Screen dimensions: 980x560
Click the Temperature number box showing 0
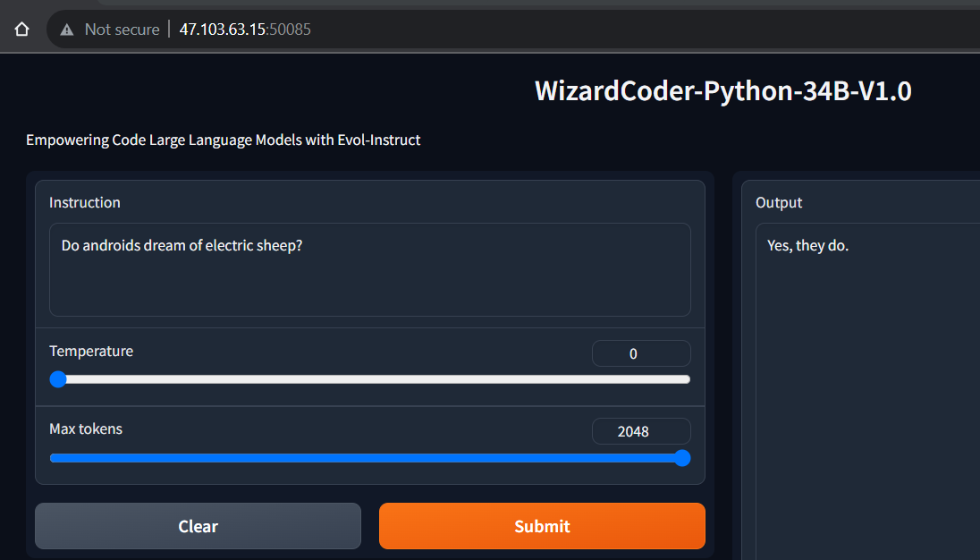[640, 353]
